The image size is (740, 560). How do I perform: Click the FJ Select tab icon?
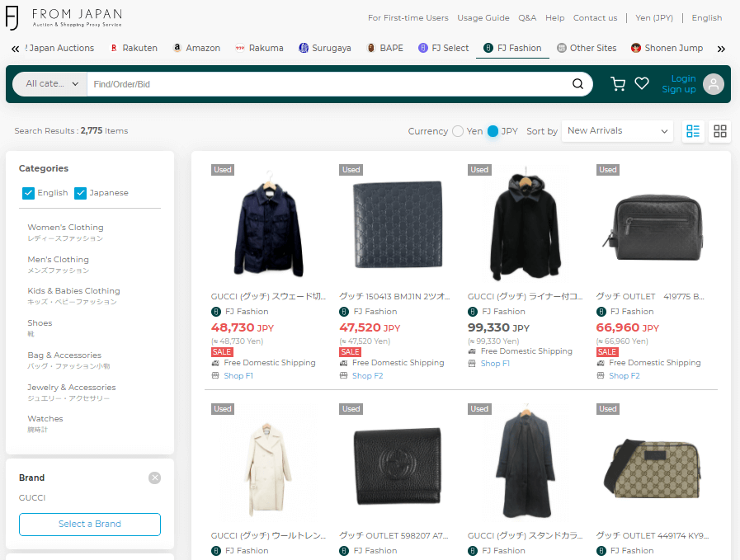point(423,48)
